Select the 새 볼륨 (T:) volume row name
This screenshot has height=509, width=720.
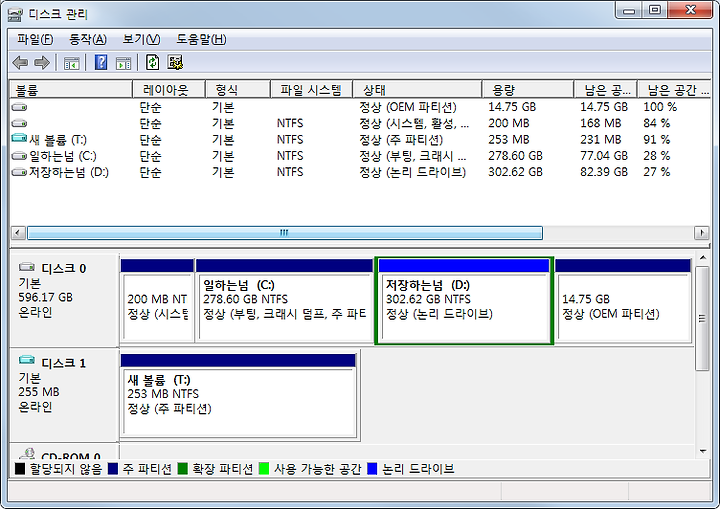pyautogui.click(x=58, y=140)
